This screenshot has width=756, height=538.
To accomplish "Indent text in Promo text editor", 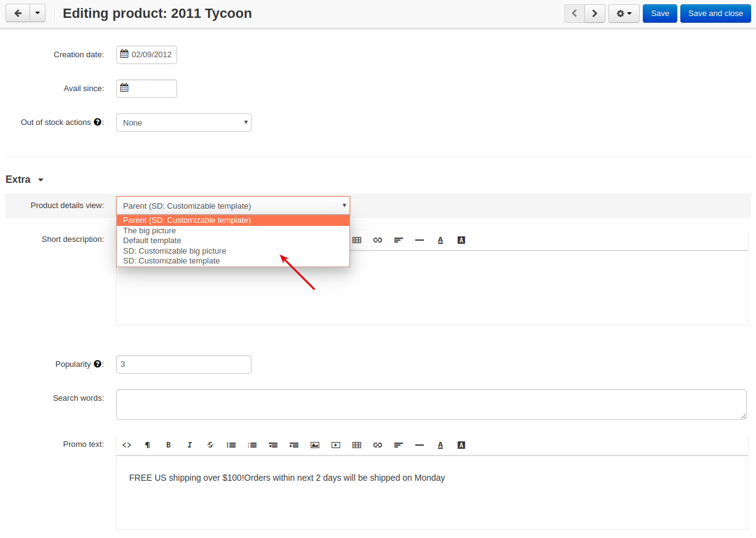I will point(294,445).
